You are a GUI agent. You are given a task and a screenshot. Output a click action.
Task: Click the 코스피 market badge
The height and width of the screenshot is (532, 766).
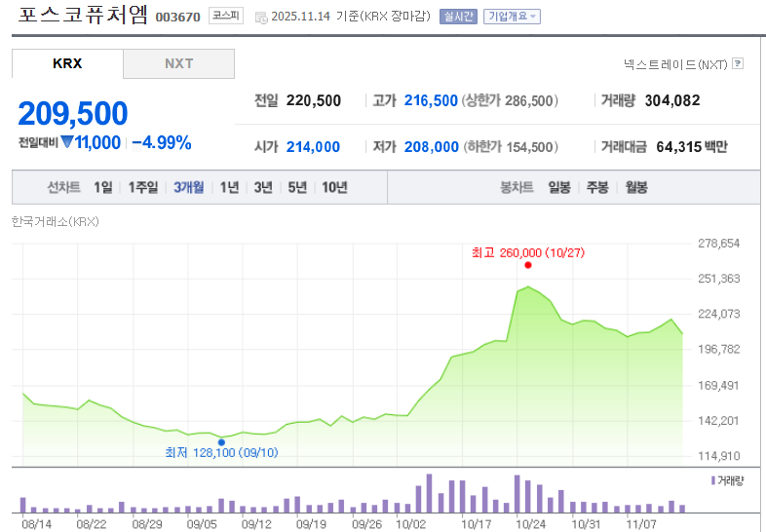click(226, 16)
